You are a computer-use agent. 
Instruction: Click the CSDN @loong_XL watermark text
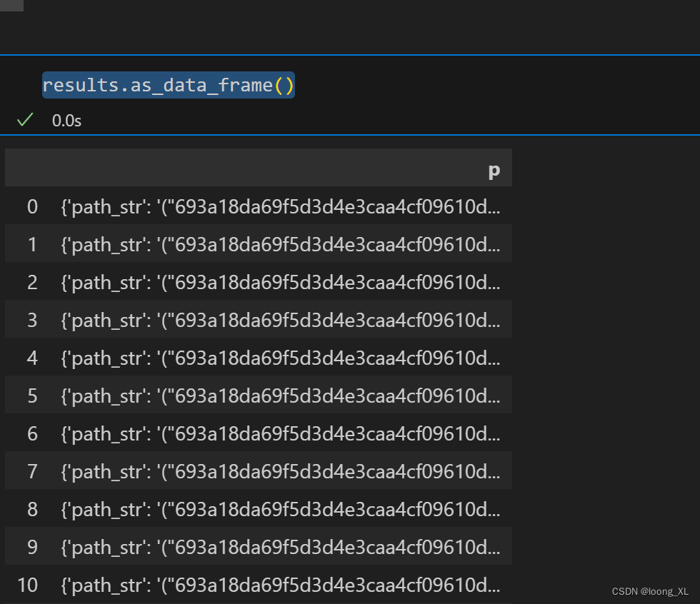(650, 592)
